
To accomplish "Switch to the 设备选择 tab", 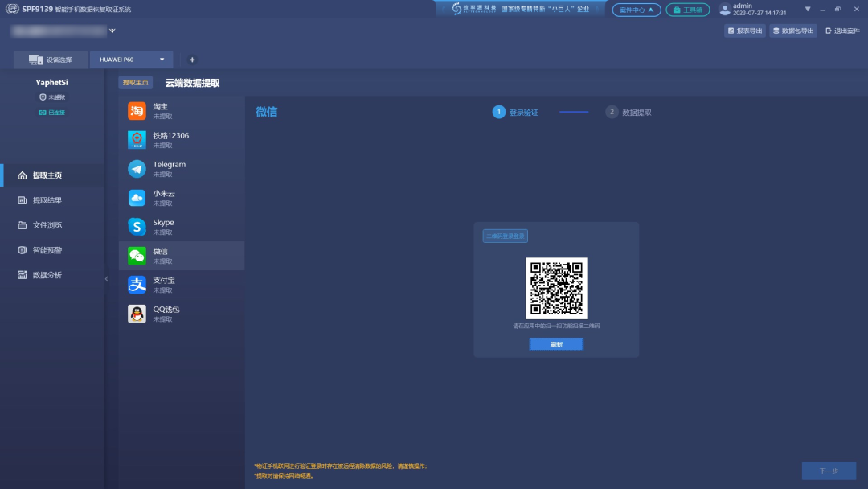I will pos(51,60).
